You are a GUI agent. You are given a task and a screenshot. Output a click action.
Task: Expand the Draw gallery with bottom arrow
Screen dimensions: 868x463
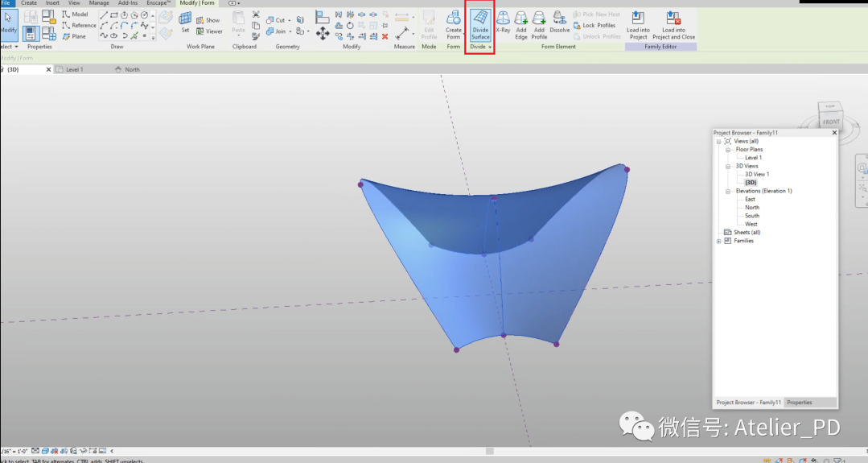[153, 37]
